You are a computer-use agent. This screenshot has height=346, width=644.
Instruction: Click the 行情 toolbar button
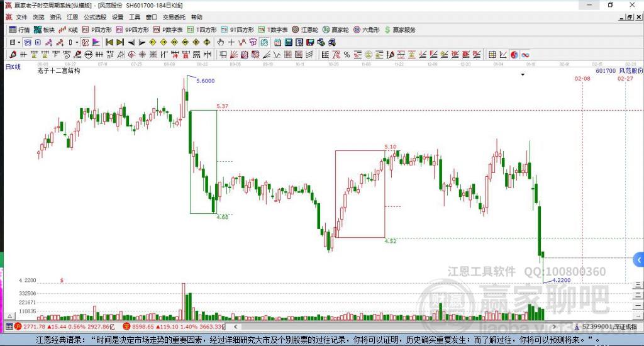click(19, 30)
